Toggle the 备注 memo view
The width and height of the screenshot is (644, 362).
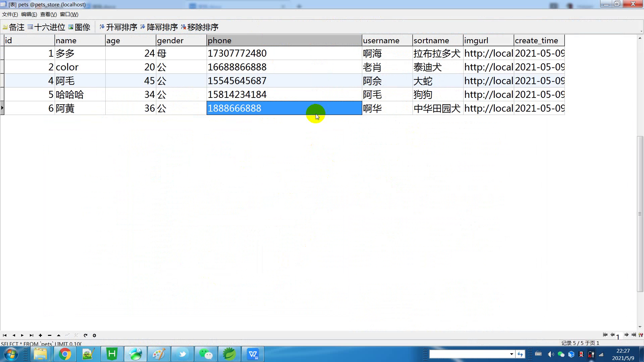pyautogui.click(x=13, y=27)
